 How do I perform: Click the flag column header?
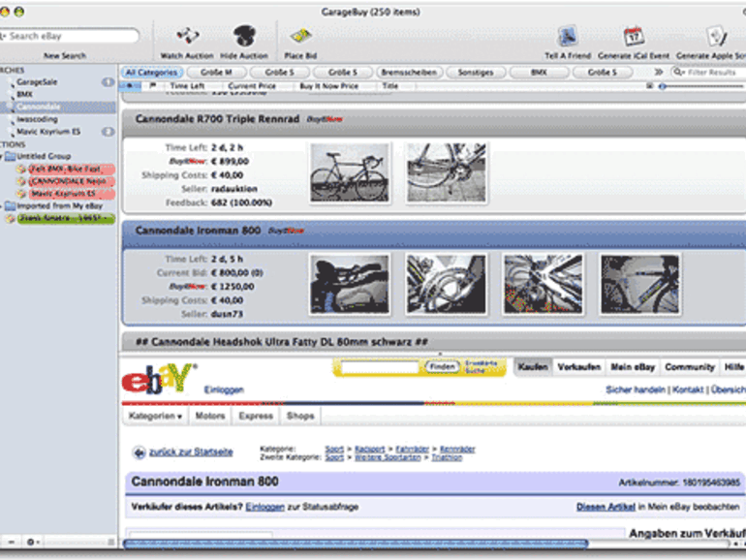click(152, 86)
